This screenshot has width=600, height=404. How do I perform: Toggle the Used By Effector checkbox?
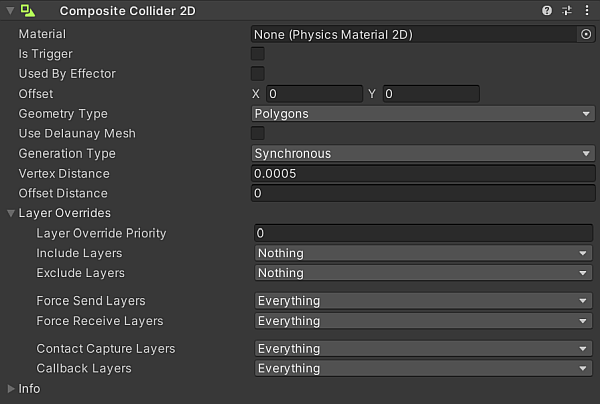click(258, 74)
